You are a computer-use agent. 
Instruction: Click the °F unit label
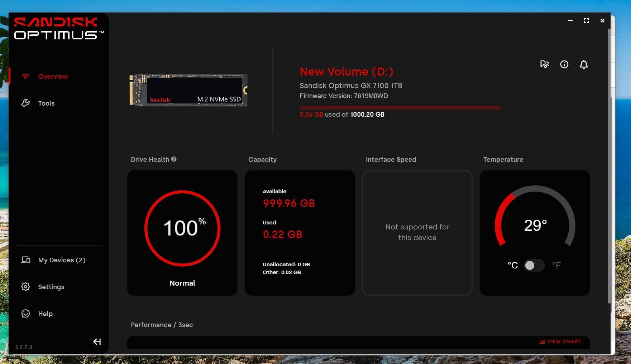tap(556, 265)
